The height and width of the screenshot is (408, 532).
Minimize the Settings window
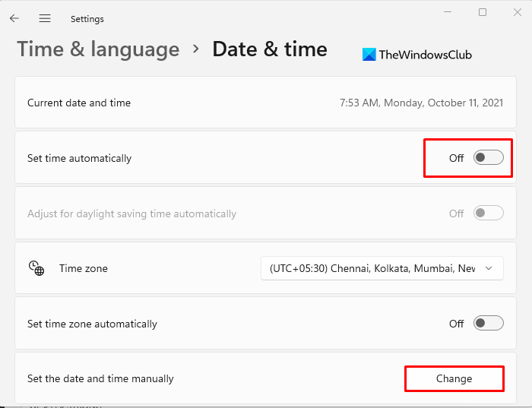coord(447,13)
